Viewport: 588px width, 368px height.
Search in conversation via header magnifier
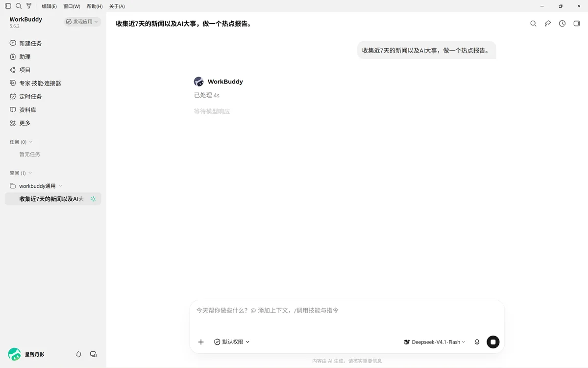coord(534,24)
